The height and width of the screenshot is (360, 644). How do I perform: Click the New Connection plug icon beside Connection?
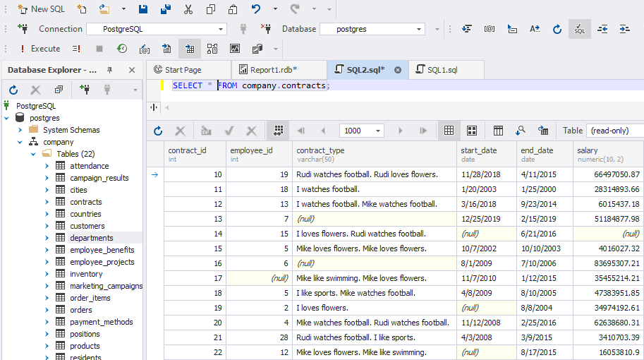click(23, 29)
